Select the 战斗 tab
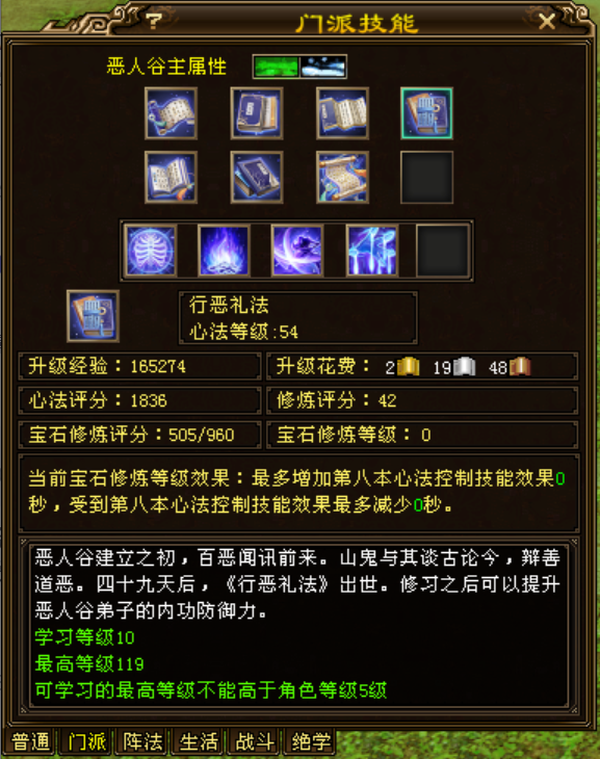Viewport: 600px width, 759px height. pos(255,742)
